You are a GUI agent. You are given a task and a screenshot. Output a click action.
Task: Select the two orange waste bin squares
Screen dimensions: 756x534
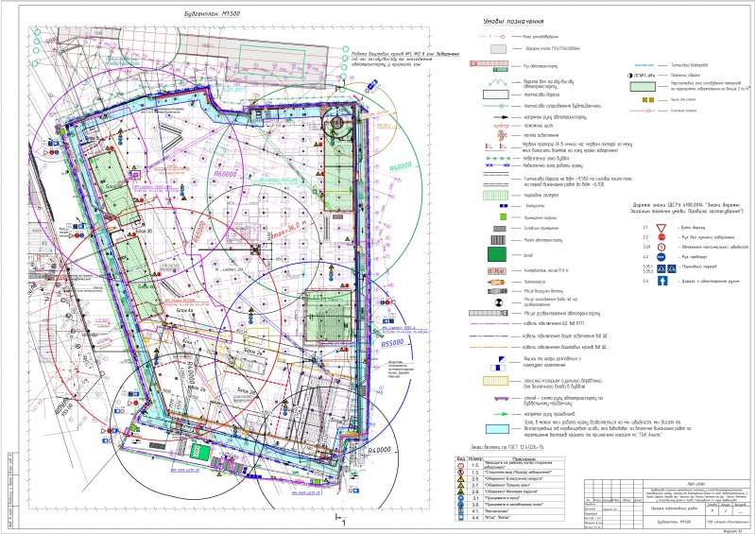pyautogui.click(x=648, y=100)
